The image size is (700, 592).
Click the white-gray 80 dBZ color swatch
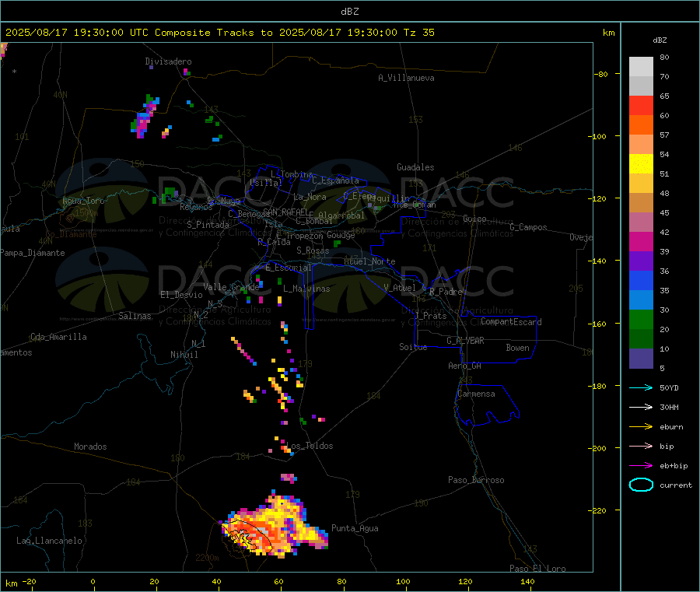click(641, 67)
